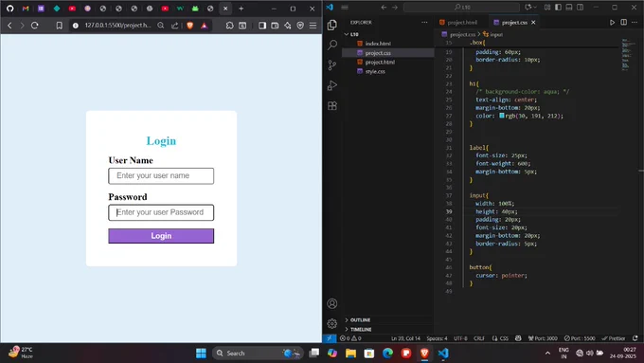Screen dimensions: 644x363
Task: Open Run and Debug view
Action: [x=332, y=85]
